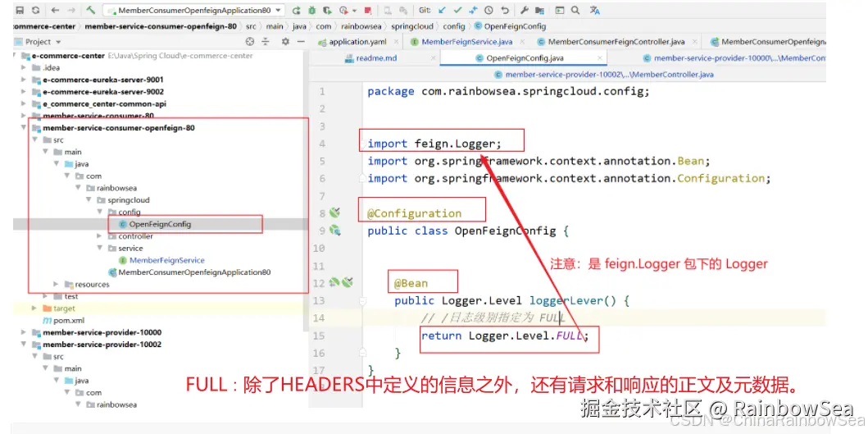Image resolution: width=868 pixels, height=434 pixels.
Task: Open Search Everywhere magnifier icon
Action: 575,10
